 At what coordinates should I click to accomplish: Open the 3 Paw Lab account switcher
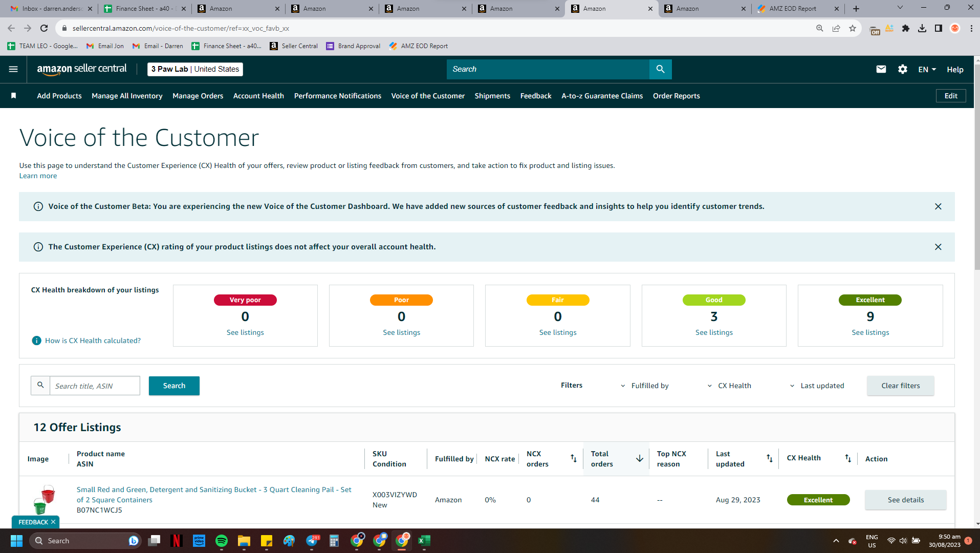(x=195, y=69)
